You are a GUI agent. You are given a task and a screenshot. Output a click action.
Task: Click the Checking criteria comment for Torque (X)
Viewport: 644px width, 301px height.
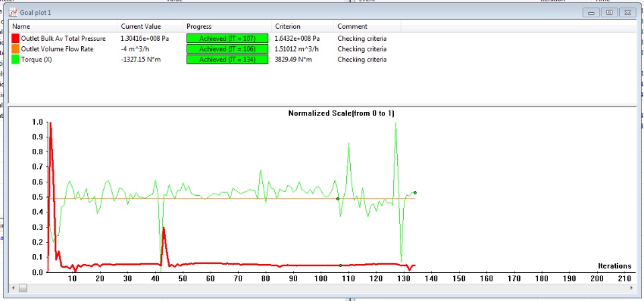click(362, 60)
